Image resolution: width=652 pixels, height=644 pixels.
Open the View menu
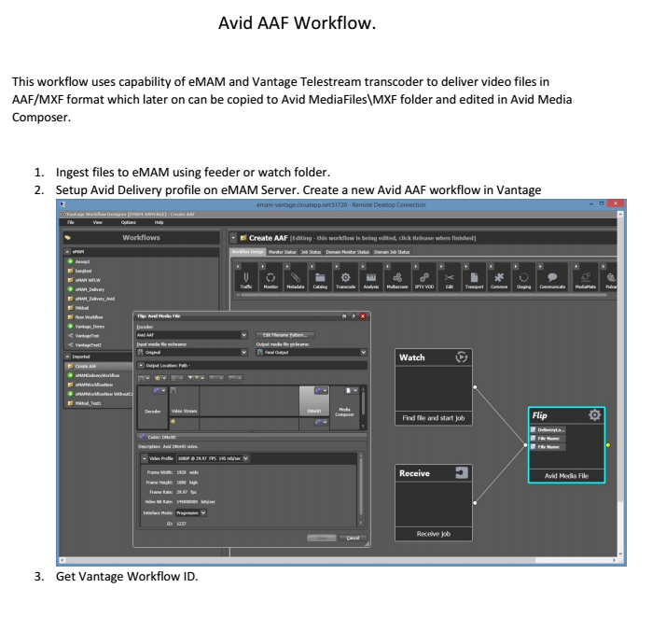tap(97, 222)
